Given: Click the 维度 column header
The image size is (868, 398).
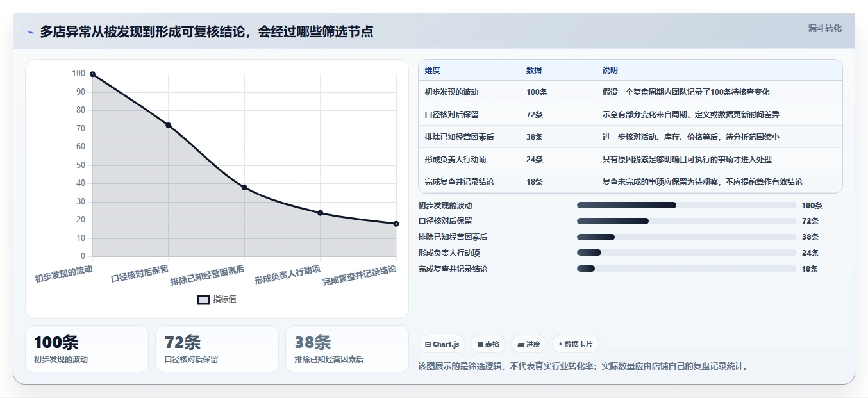Looking at the screenshot, I should (x=432, y=70).
